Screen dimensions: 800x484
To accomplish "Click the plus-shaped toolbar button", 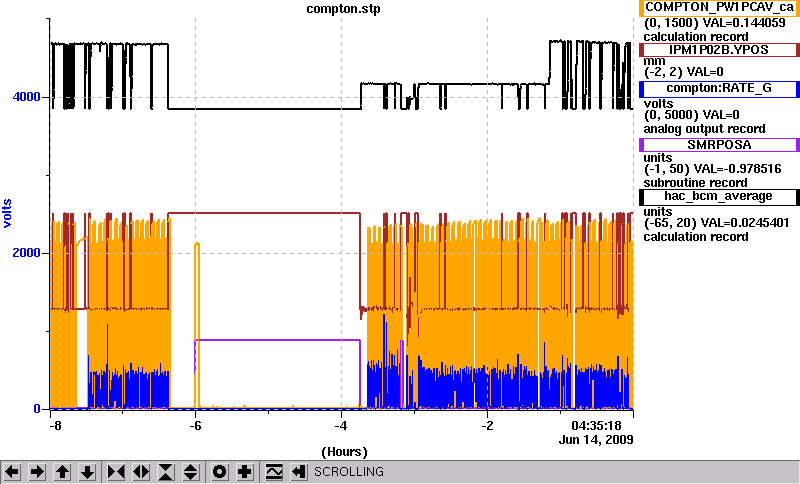I will click(245, 472).
